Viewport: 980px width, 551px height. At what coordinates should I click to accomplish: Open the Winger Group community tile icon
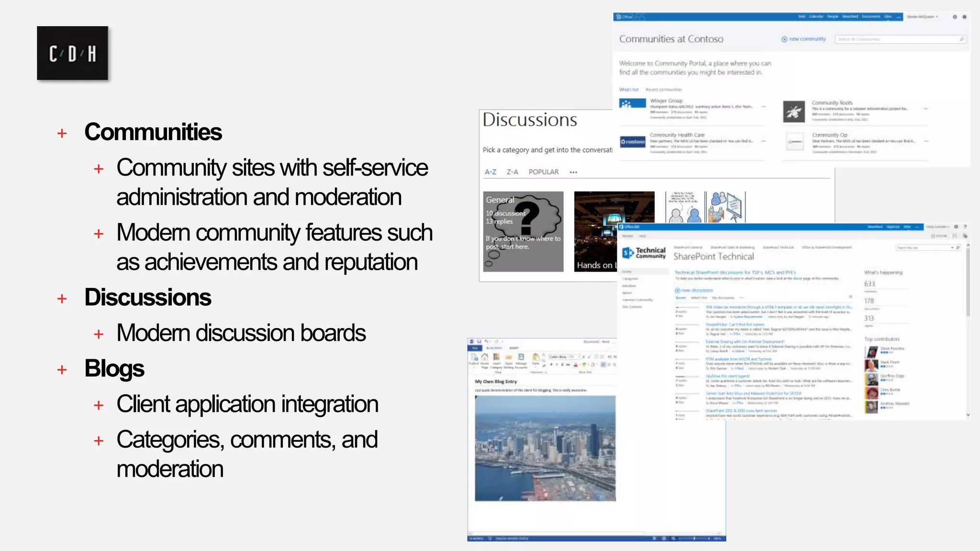coord(632,103)
